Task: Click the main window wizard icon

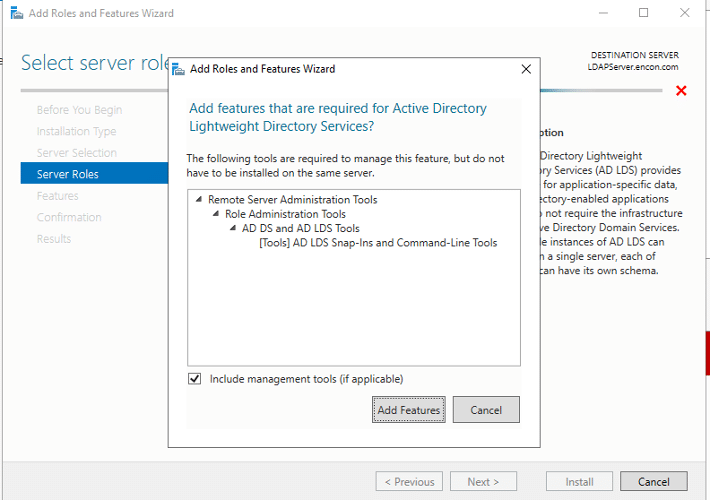Action: (15, 13)
